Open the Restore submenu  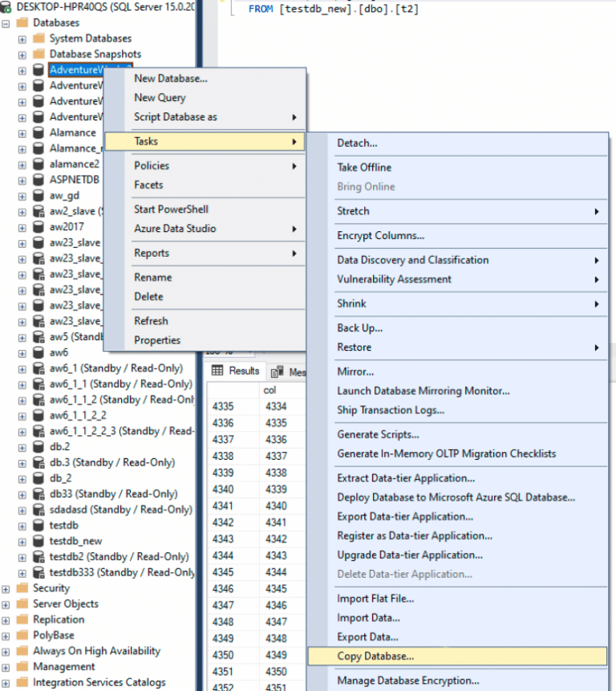355,348
